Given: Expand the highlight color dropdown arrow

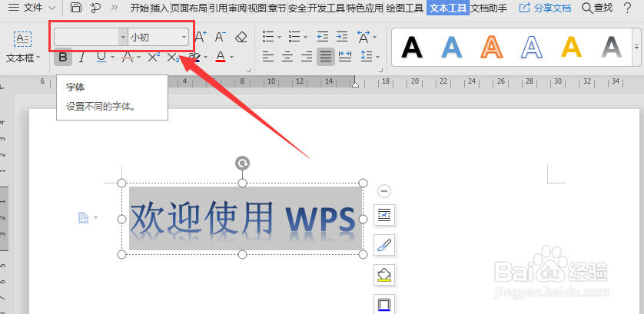Looking at the screenshot, I should (x=205, y=58).
